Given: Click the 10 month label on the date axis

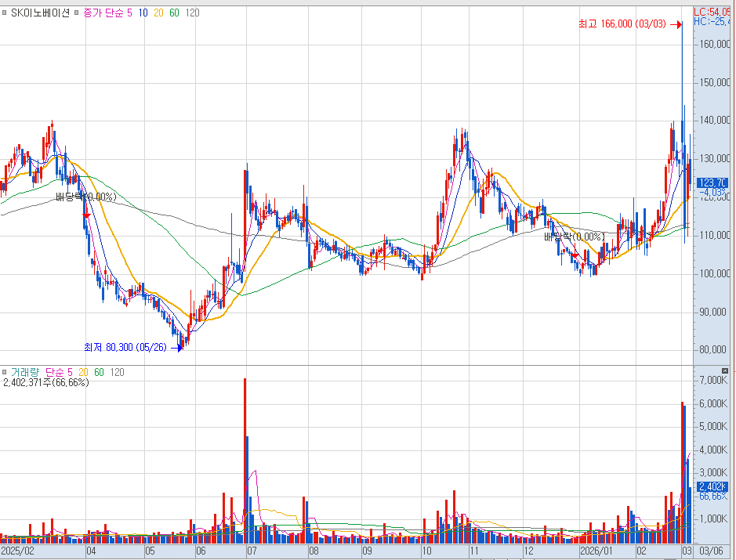Looking at the screenshot, I should [426, 551].
